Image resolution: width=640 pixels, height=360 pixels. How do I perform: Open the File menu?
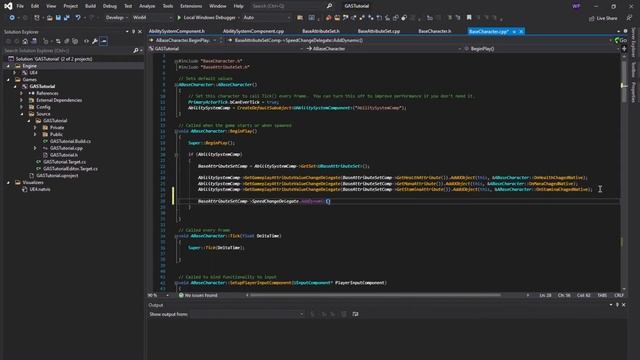(20, 6)
